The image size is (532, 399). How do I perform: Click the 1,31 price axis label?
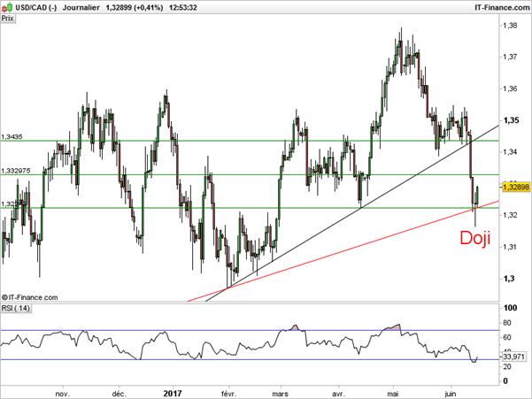tap(510, 247)
